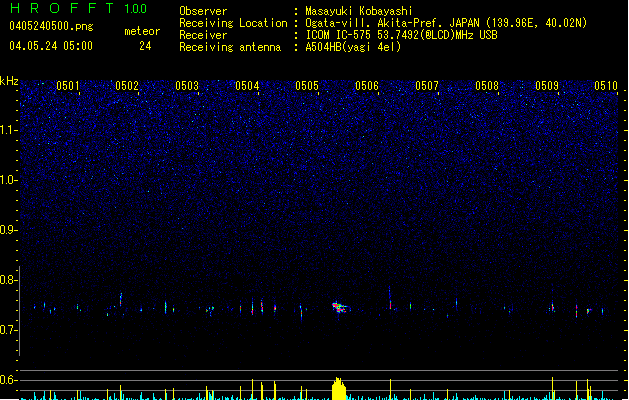This screenshot has height=400, width=629.
Task: Click the 0509 time marker
Action: click(x=547, y=86)
